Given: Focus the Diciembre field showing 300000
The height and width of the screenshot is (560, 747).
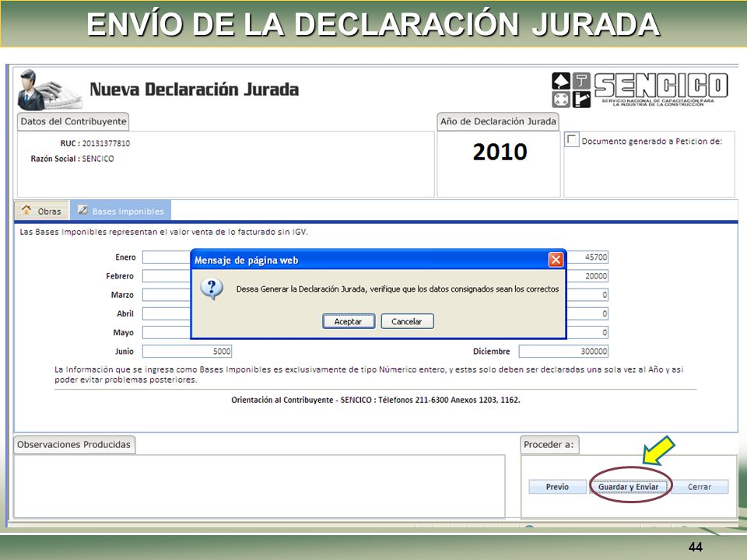Looking at the screenshot, I should point(563,352).
